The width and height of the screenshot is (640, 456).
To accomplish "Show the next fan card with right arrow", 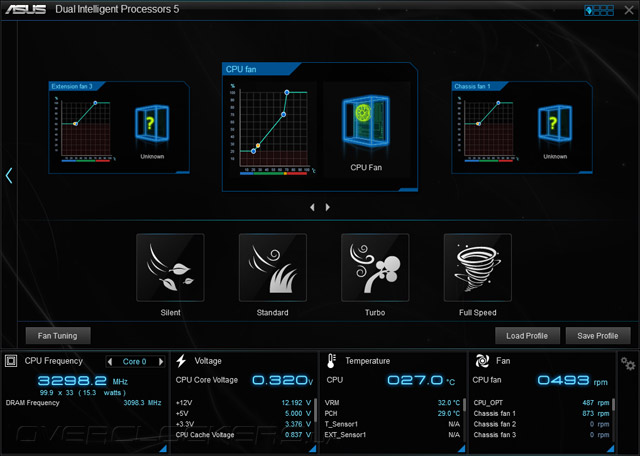I will 327,207.
